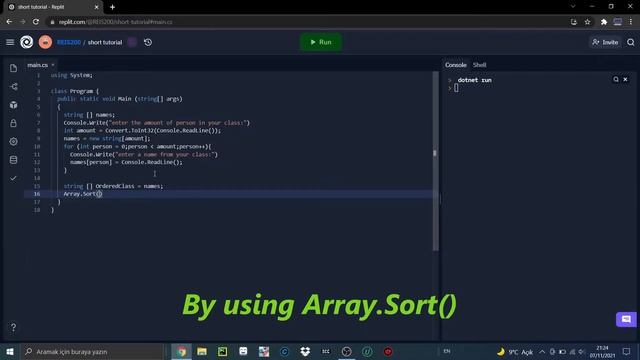Image resolution: width=640 pixels, height=360 pixels.
Task: Click the 'class Program {' line
Action: pos(75,91)
